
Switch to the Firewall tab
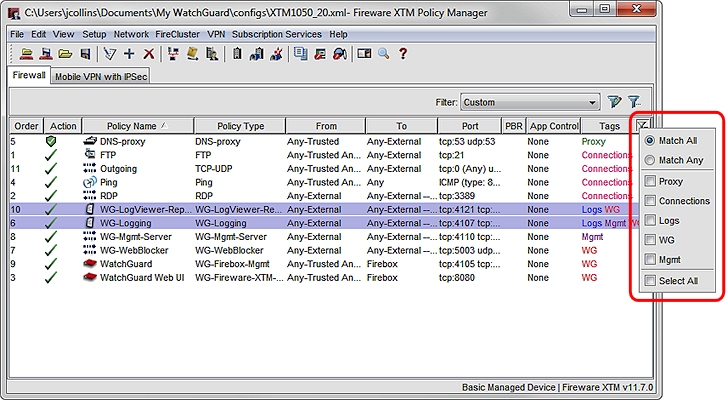point(29,75)
